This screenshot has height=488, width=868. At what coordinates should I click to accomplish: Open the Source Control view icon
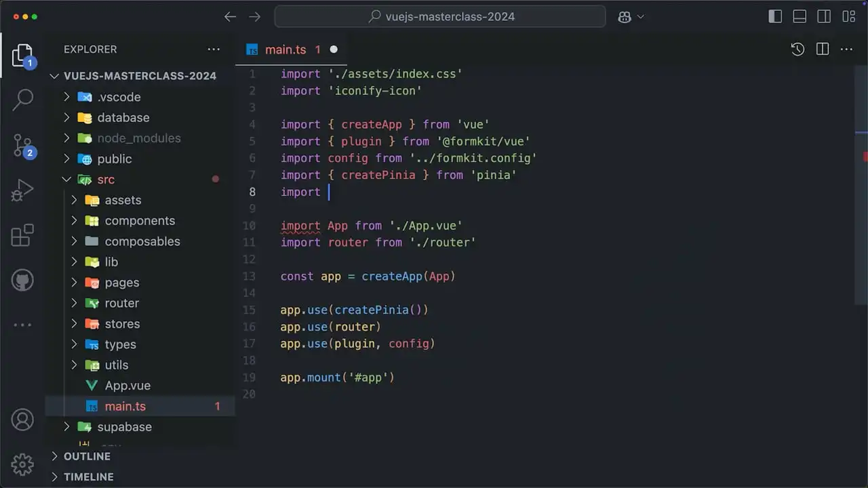(x=22, y=146)
